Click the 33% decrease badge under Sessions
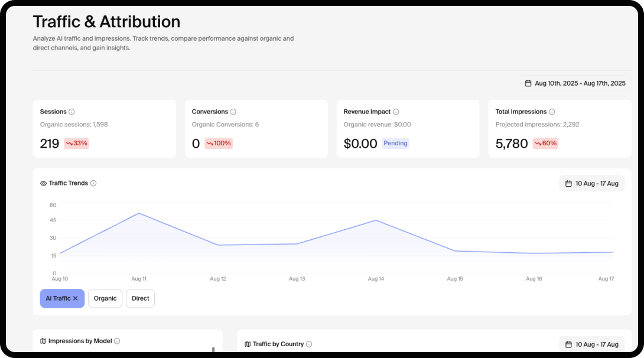 [76, 144]
